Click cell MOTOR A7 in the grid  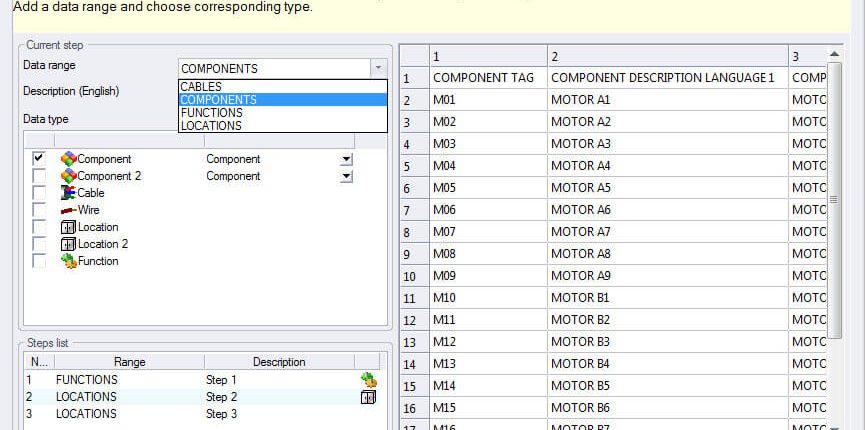coord(668,232)
